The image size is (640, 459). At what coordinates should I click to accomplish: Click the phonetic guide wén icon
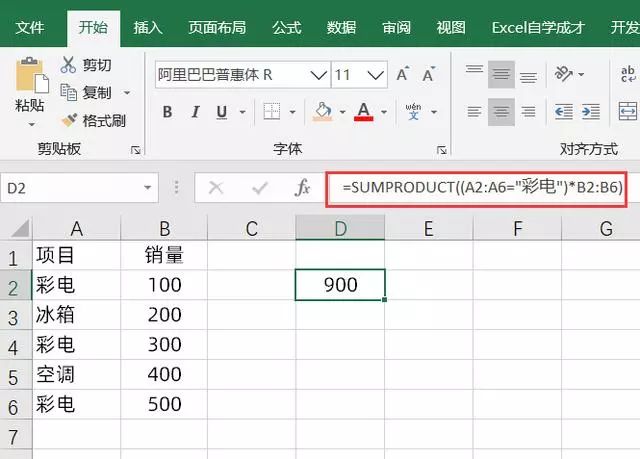tap(413, 111)
